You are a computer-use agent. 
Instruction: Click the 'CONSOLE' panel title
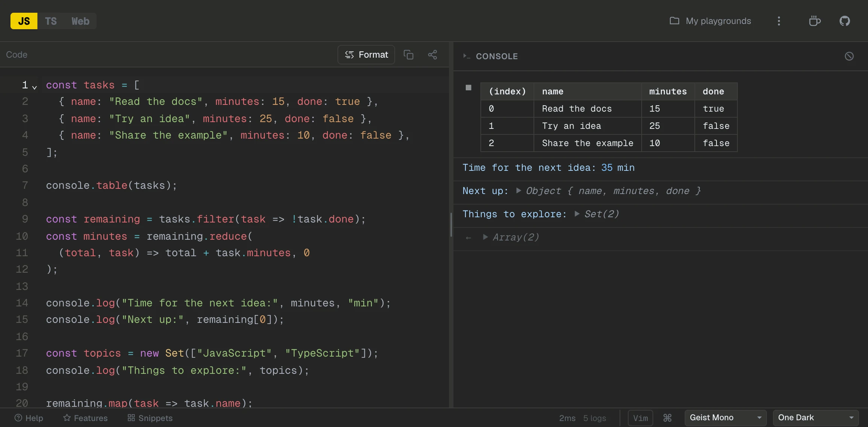497,56
